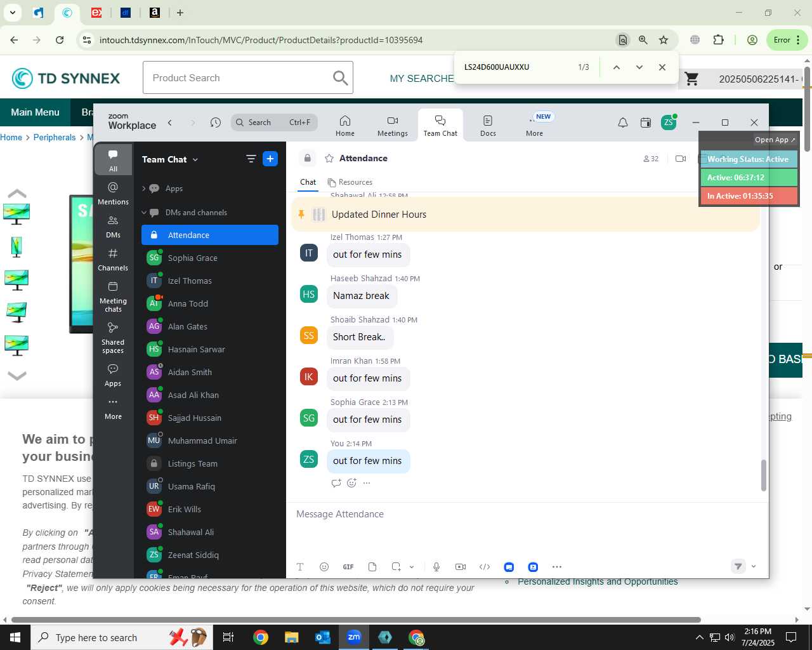Switch to the Meetings tab in Zoom
The image size is (812, 650).
[x=393, y=126]
